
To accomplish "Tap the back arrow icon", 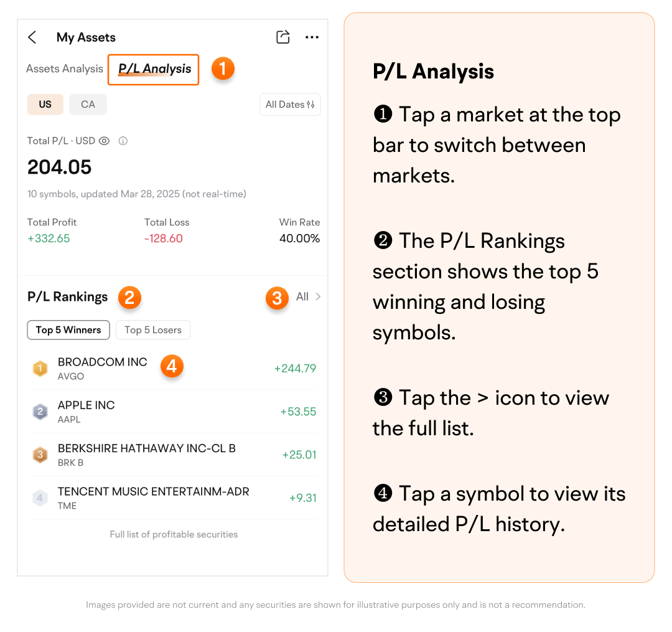I will click(x=32, y=37).
